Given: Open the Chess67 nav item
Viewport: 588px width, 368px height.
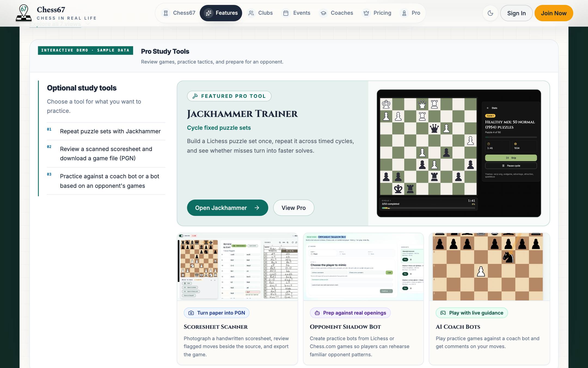Looking at the screenshot, I should click(x=179, y=13).
